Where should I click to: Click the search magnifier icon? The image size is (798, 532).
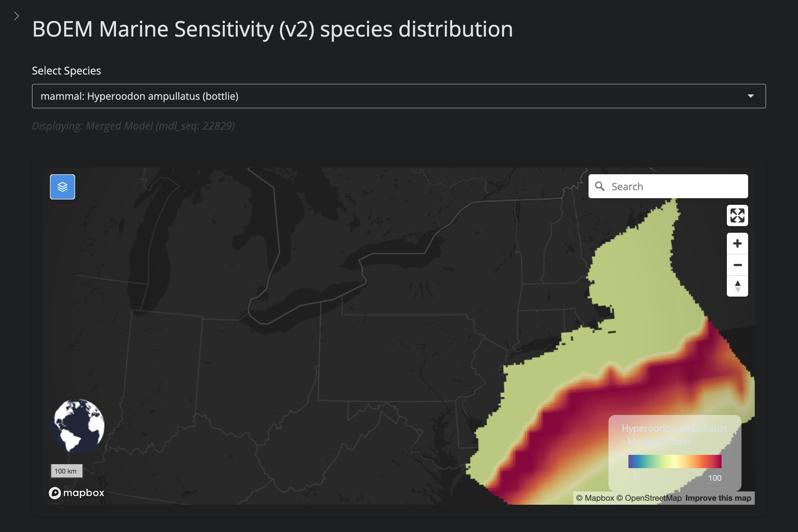point(599,186)
